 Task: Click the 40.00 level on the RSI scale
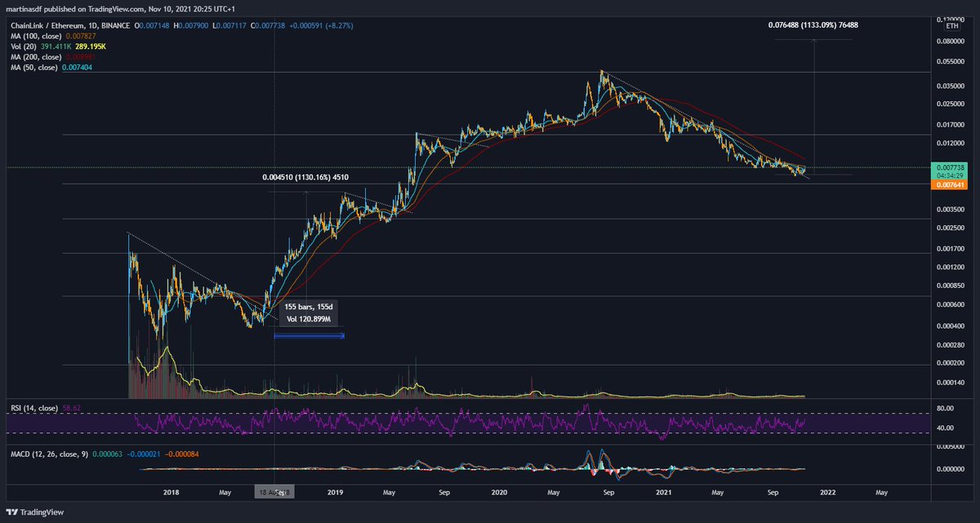[x=947, y=428]
